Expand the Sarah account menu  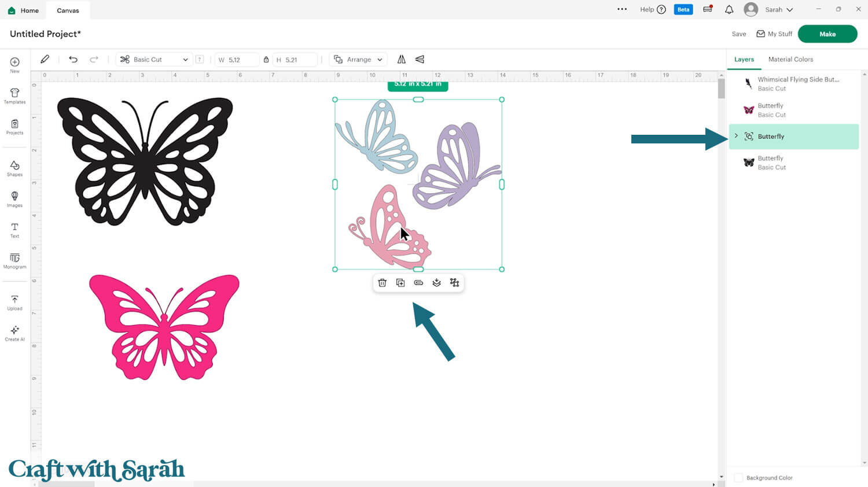coord(789,10)
